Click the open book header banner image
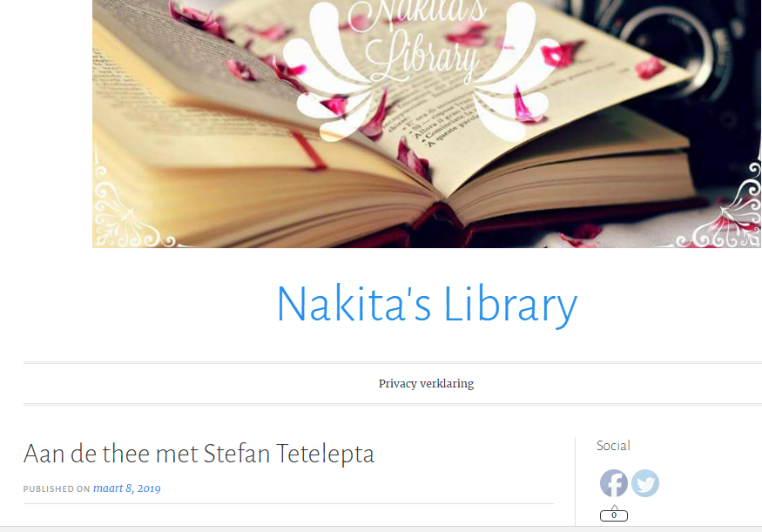This screenshot has height=532, width=762. [428, 124]
